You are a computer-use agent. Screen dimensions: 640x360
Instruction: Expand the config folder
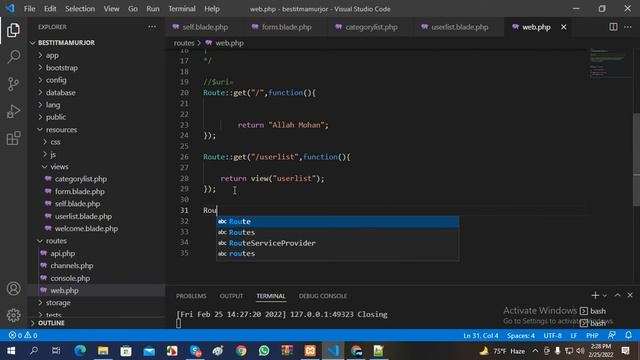[56, 80]
